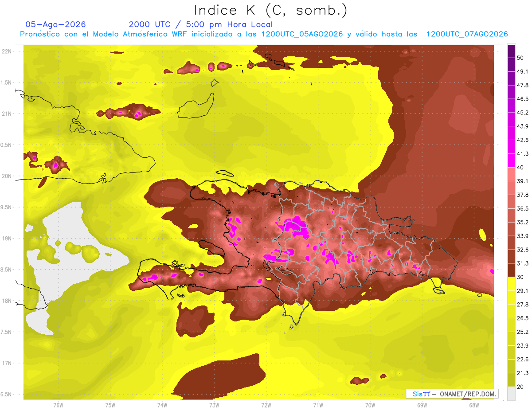
Task: Click the longitude axis label '75W'
Action: [110, 405]
